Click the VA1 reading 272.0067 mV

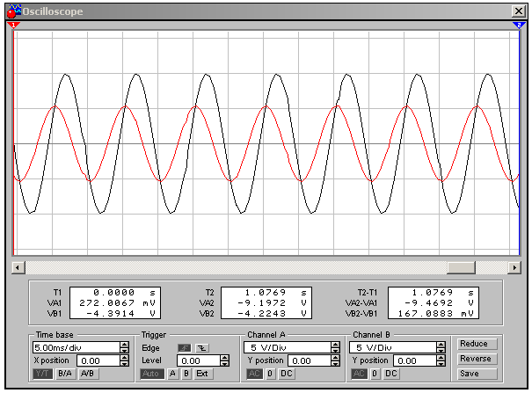117,302
